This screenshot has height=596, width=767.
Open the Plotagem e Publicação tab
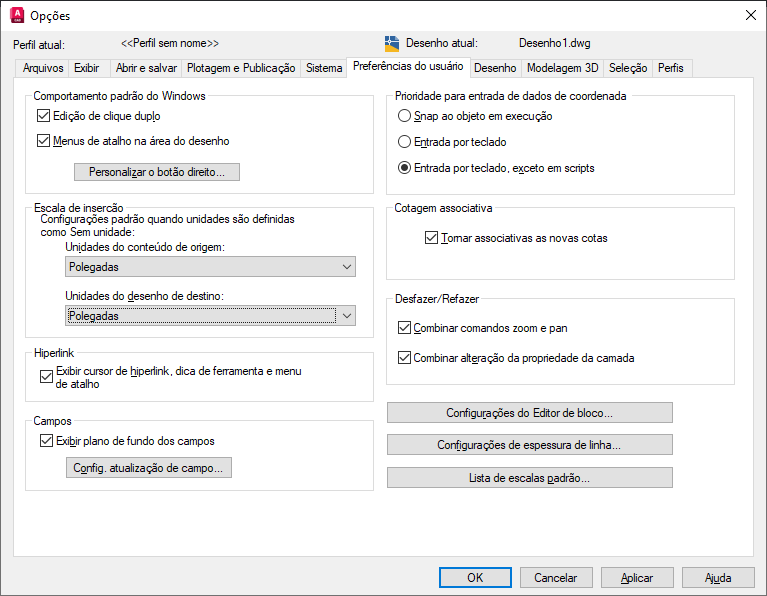tap(241, 68)
